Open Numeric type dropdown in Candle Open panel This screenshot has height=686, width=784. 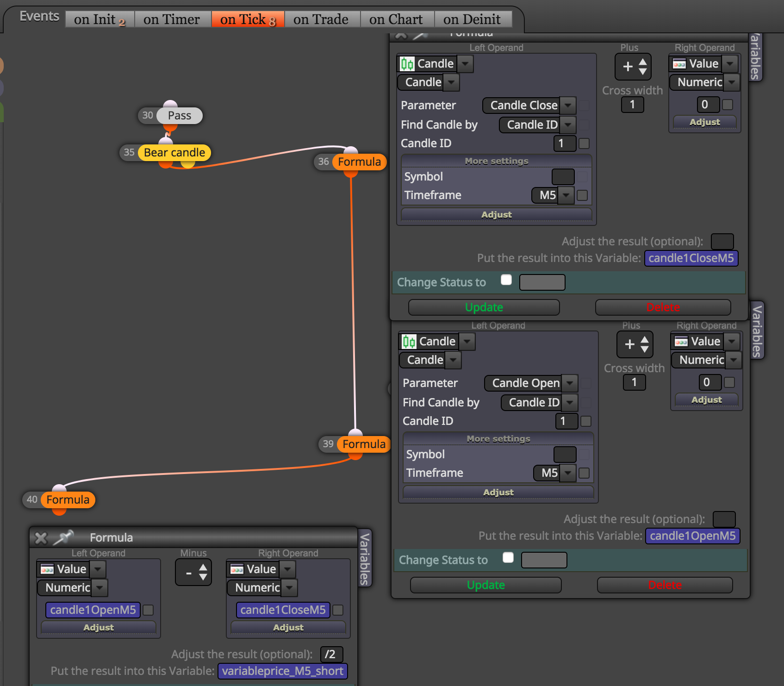point(707,360)
